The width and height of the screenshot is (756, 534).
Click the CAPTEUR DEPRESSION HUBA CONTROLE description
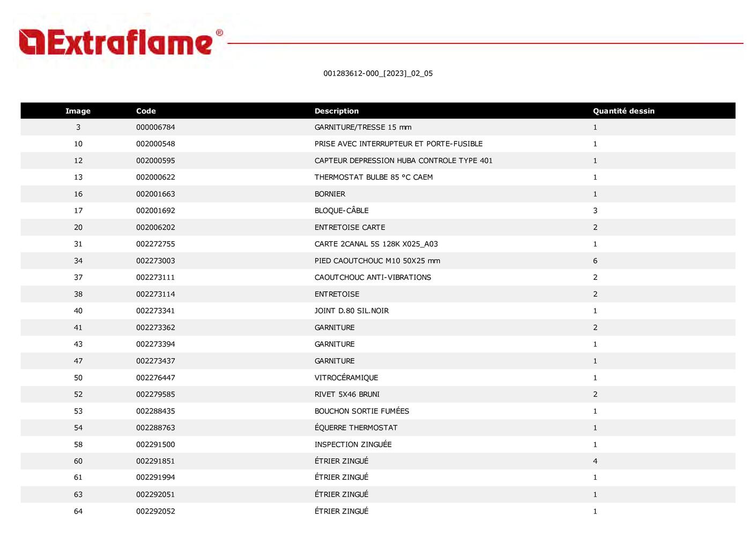click(x=403, y=161)
